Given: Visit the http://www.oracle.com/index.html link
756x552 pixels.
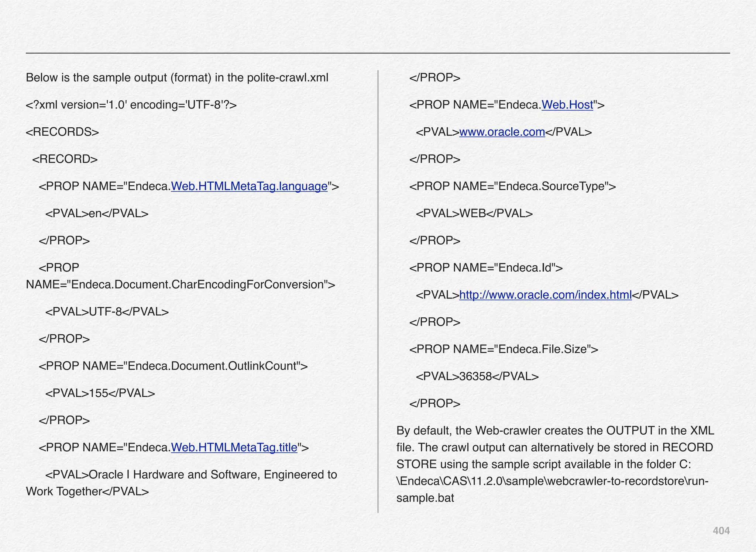Looking at the screenshot, I should click(x=546, y=295).
